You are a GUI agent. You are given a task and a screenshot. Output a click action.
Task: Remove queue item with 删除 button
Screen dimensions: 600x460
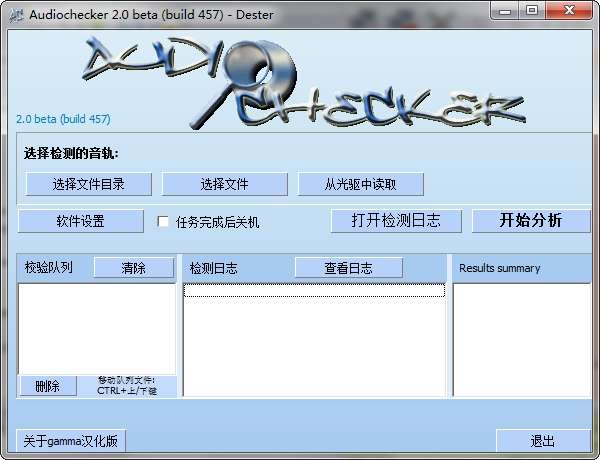pos(48,386)
